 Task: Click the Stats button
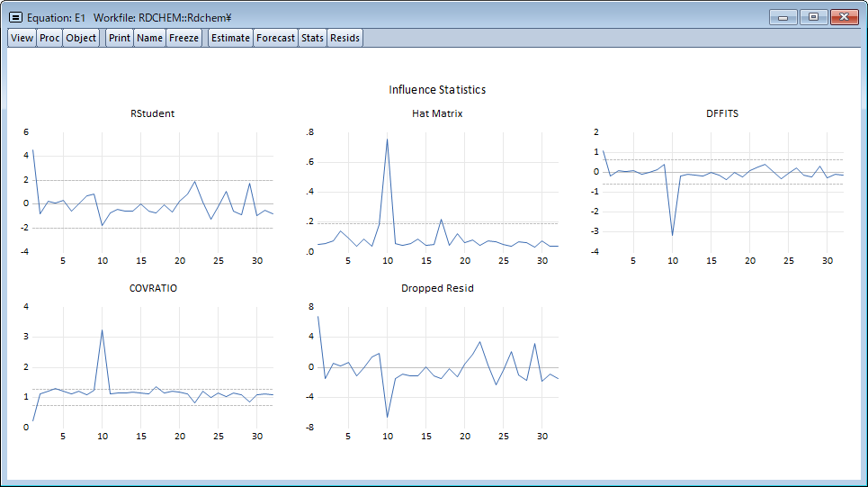(x=312, y=38)
